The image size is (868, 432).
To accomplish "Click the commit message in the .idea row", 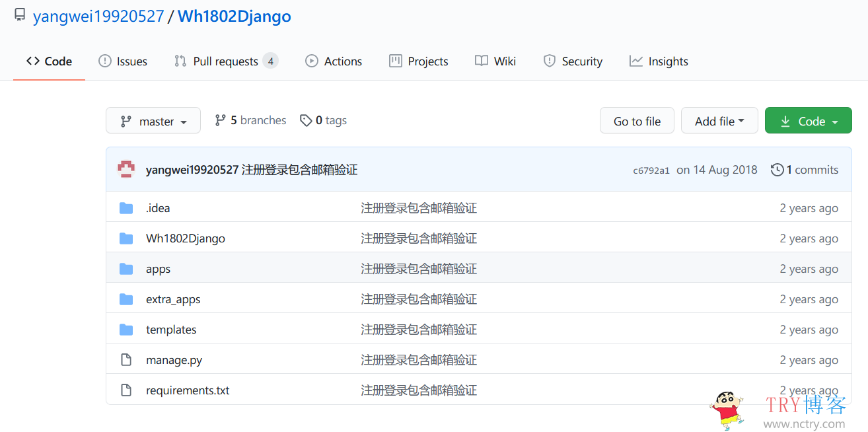I will point(419,208).
